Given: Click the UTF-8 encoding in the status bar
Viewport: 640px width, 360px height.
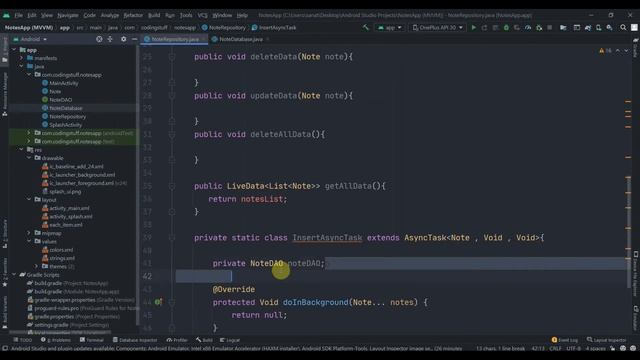Looking at the screenshot, I should 573,348.
